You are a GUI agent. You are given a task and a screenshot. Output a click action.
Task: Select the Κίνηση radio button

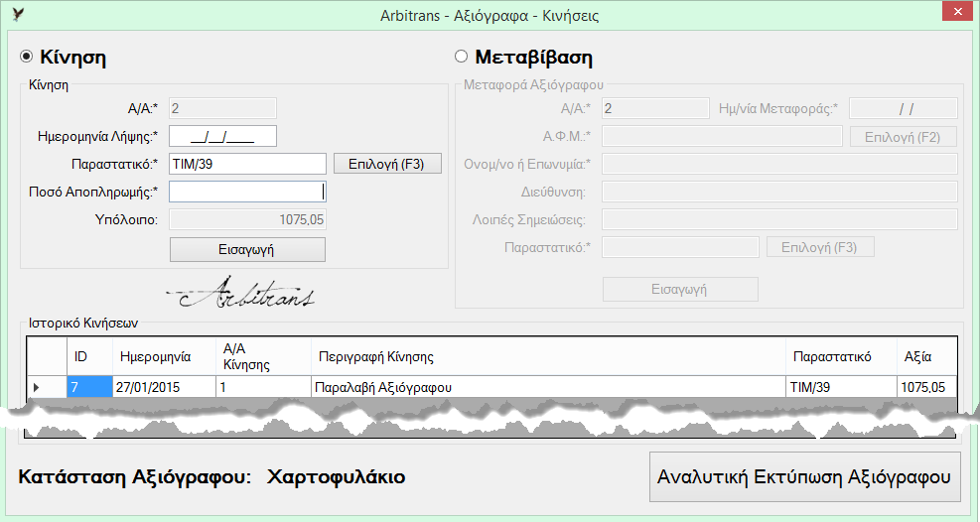click(26, 57)
